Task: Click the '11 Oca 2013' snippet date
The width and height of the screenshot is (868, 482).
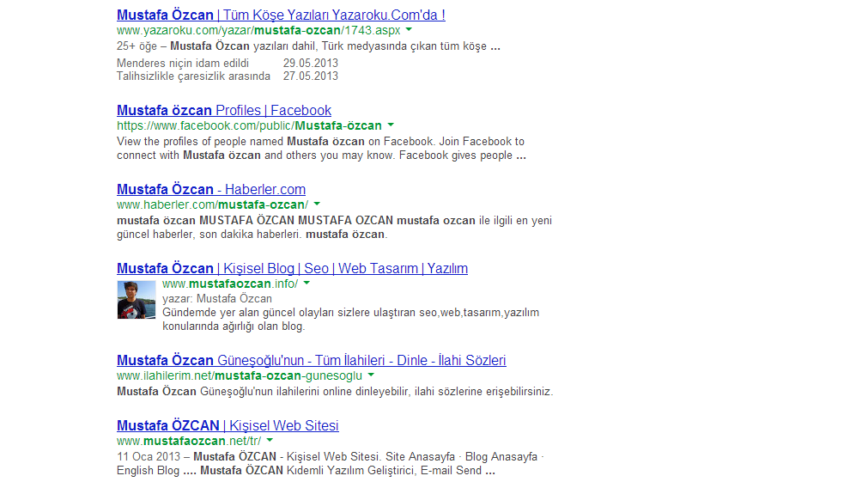Action: coord(149,456)
